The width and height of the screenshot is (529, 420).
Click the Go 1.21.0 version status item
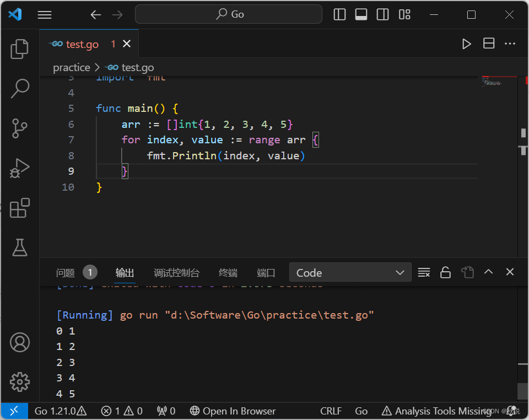[x=61, y=411]
